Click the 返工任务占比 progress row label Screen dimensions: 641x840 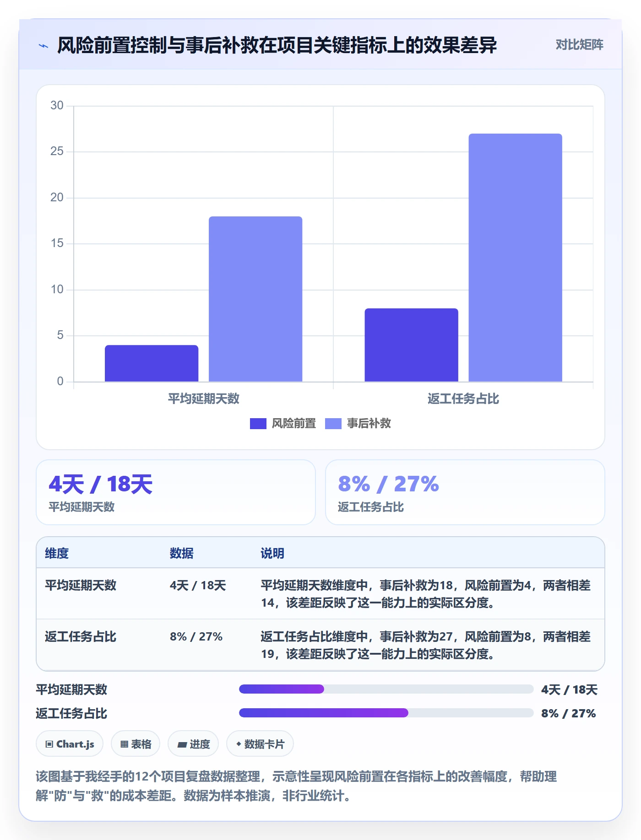(71, 713)
